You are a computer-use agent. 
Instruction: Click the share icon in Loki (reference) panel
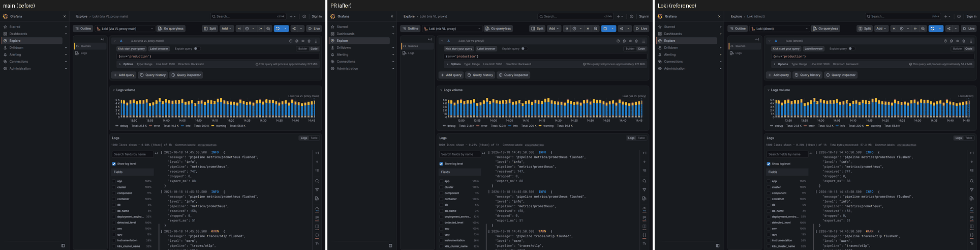(x=948, y=29)
